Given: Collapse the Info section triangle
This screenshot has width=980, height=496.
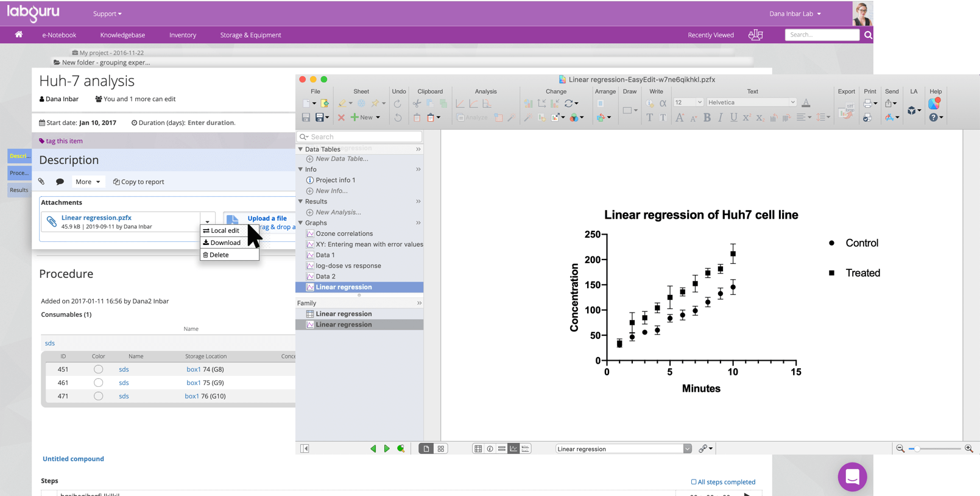Looking at the screenshot, I should click(300, 169).
